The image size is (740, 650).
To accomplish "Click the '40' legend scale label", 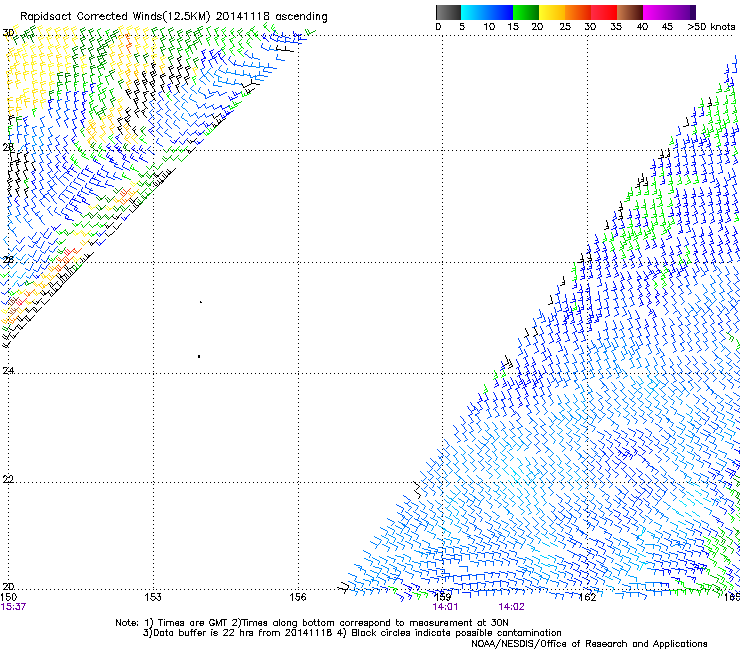I will [642, 27].
